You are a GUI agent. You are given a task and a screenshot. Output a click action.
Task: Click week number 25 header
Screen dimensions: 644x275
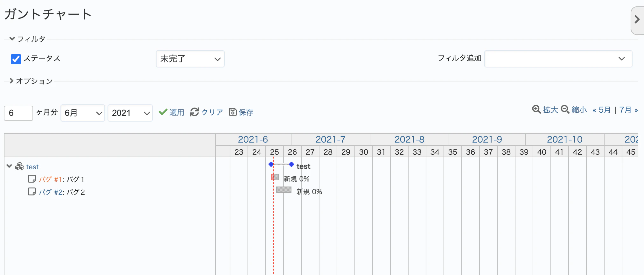(275, 152)
